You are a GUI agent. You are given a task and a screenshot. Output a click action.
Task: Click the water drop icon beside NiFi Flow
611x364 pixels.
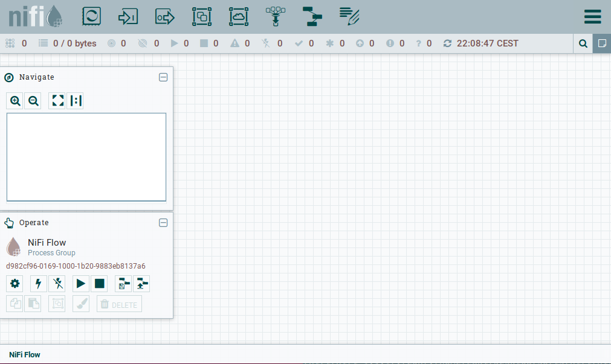pos(14,247)
